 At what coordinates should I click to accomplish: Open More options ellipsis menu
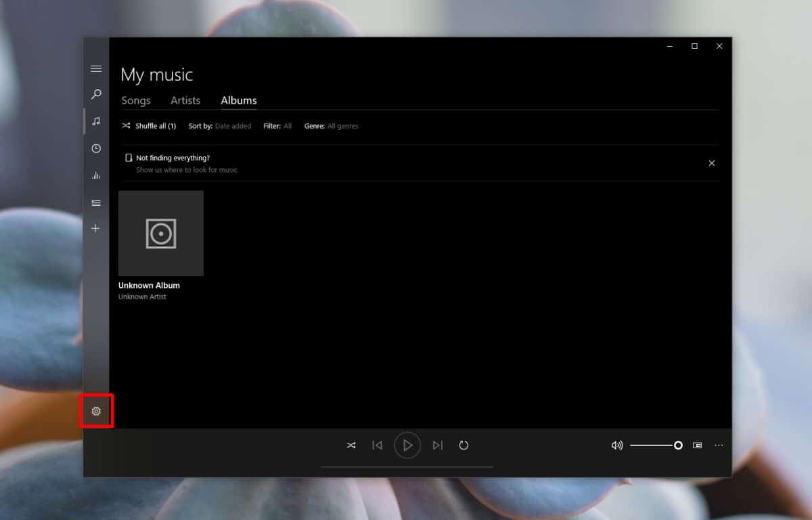click(719, 446)
